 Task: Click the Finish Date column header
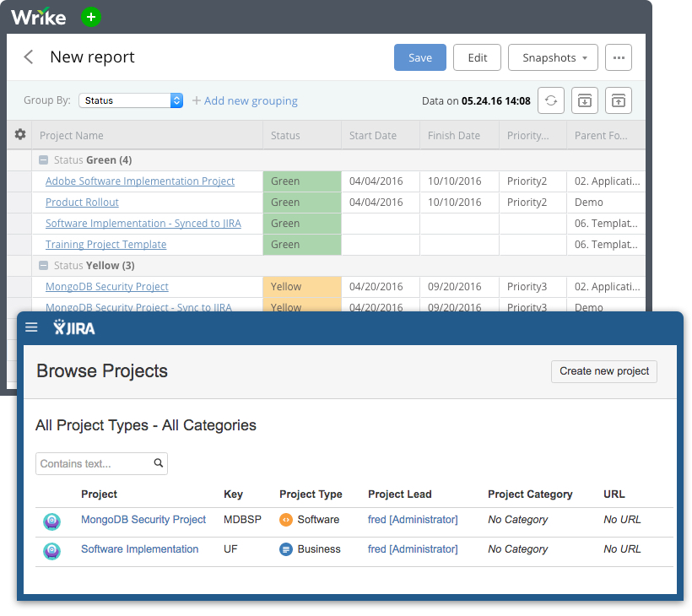[x=459, y=136]
